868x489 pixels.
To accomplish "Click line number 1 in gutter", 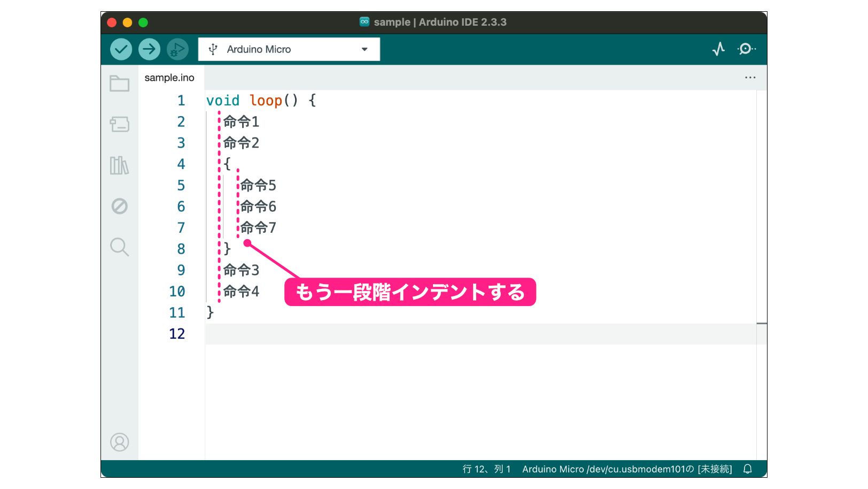I will 181,101.
